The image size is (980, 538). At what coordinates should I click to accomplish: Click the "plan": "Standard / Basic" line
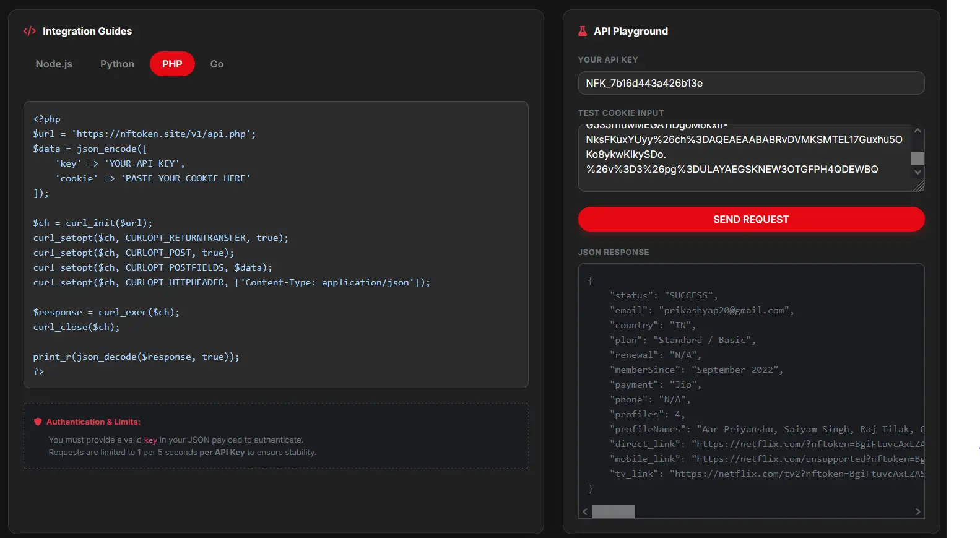tap(683, 340)
